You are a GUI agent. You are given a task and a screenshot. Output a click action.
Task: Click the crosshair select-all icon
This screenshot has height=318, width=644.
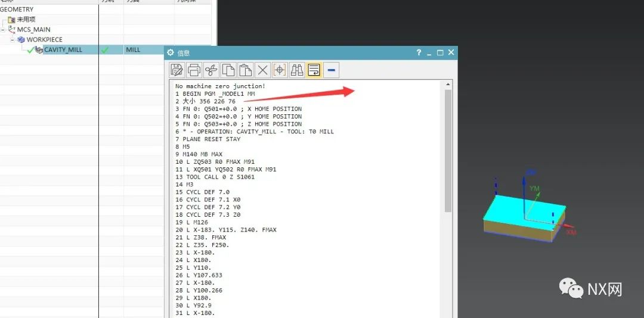click(x=279, y=70)
